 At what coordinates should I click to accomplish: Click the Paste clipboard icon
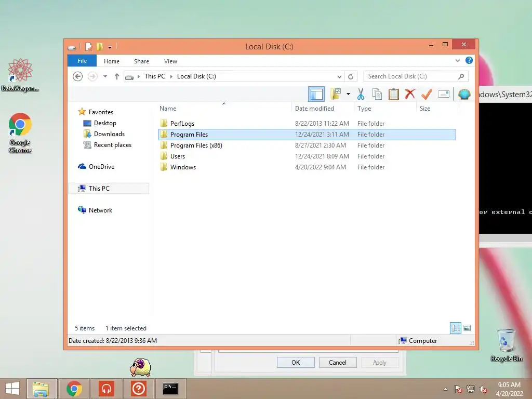click(x=394, y=94)
